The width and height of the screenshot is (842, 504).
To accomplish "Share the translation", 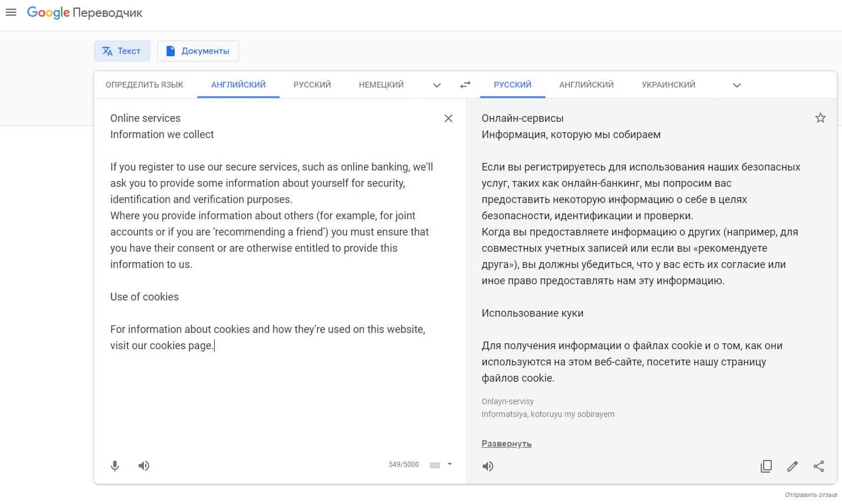I will (x=819, y=466).
